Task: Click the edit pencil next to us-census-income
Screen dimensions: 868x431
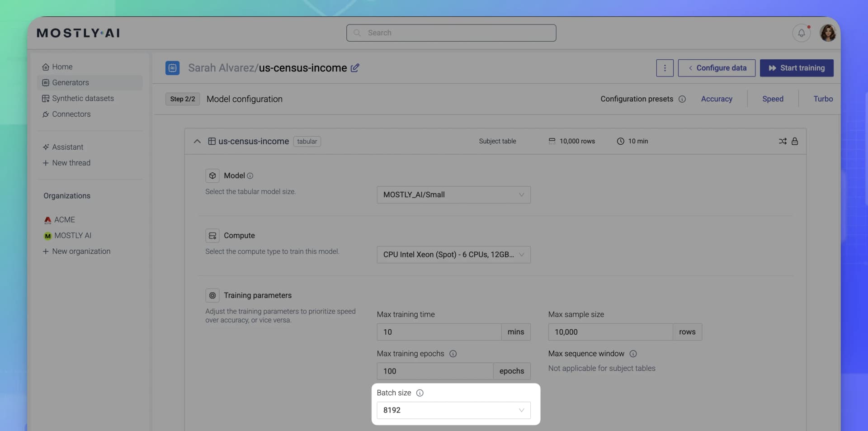Action: (x=355, y=67)
